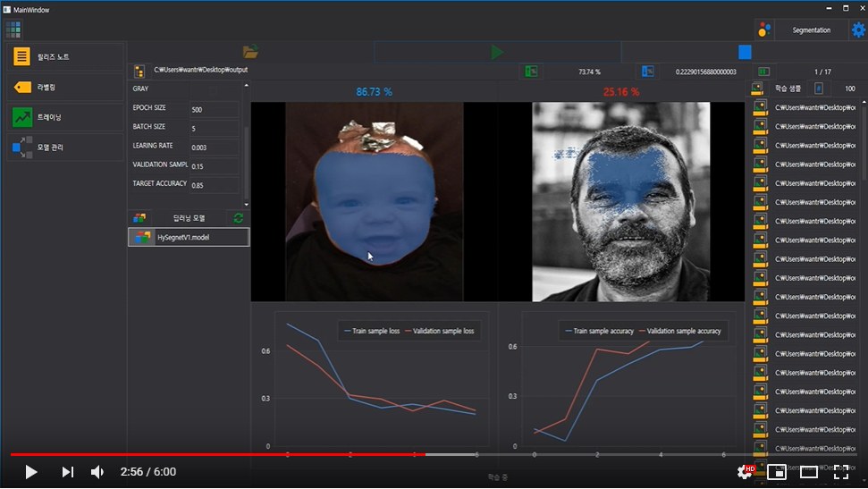This screenshot has width=868, height=489.
Task: Open the 모델 관리 model management section
Action: [65, 148]
